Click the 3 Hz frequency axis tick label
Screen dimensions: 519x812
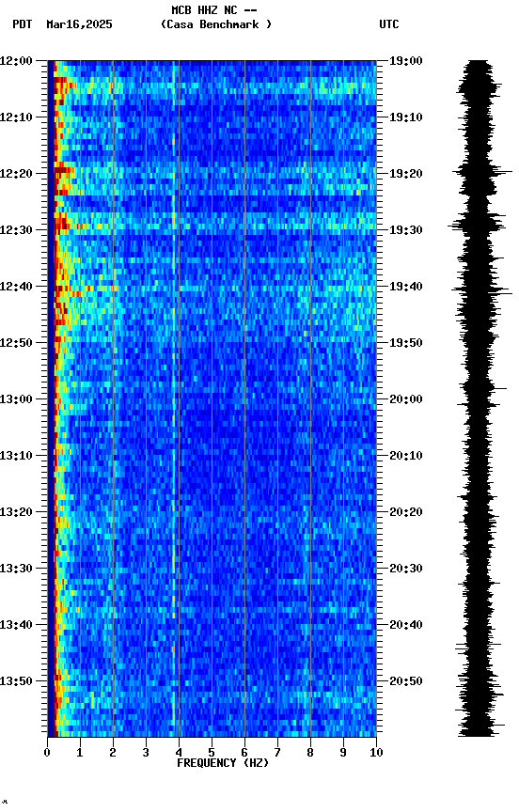click(146, 753)
